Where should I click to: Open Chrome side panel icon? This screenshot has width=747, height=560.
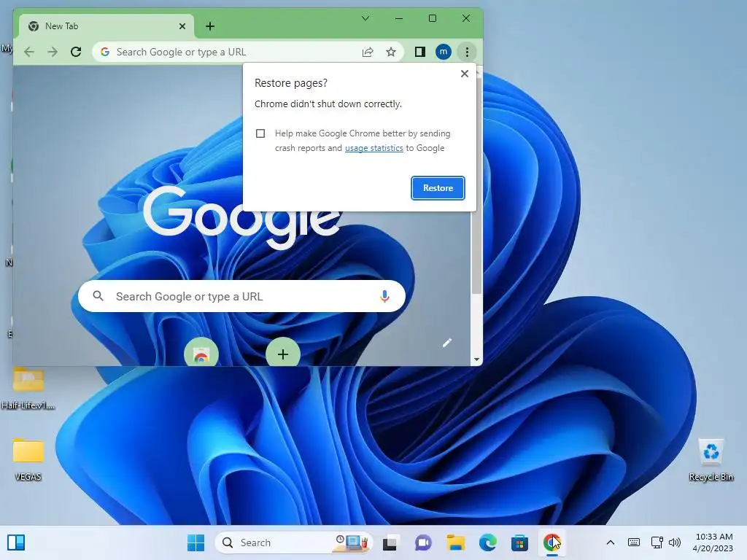click(419, 52)
